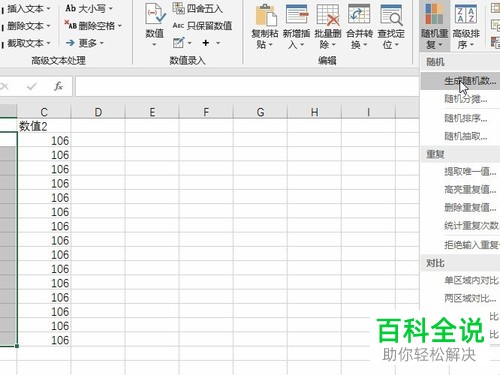Expand the 更多 dropdown arrow
Screen dimensions: 500x375
coord(102,43)
